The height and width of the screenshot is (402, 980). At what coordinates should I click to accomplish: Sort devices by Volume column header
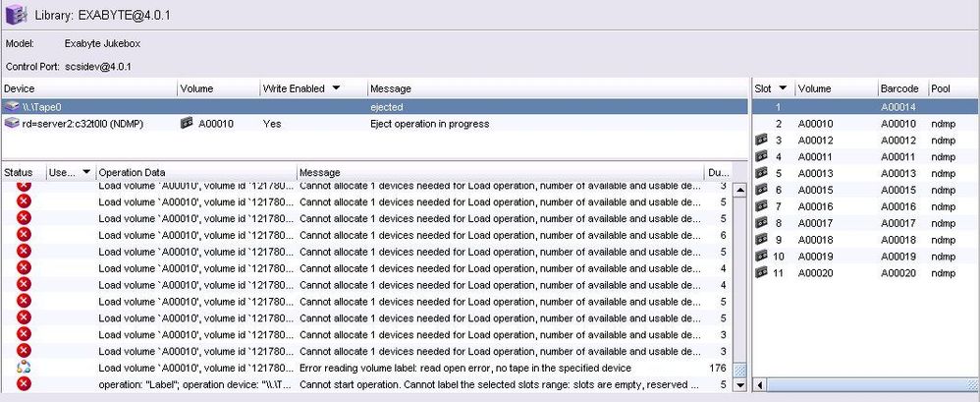(x=219, y=88)
